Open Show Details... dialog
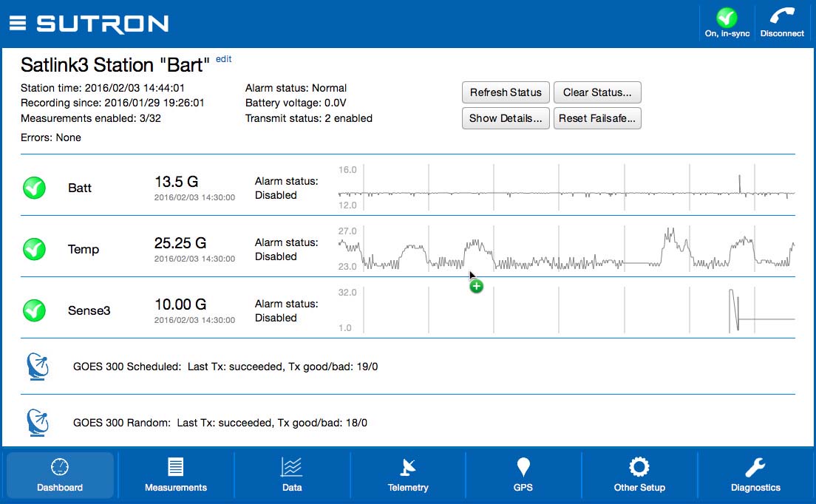Image resolution: width=816 pixels, height=504 pixels. tap(506, 118)
